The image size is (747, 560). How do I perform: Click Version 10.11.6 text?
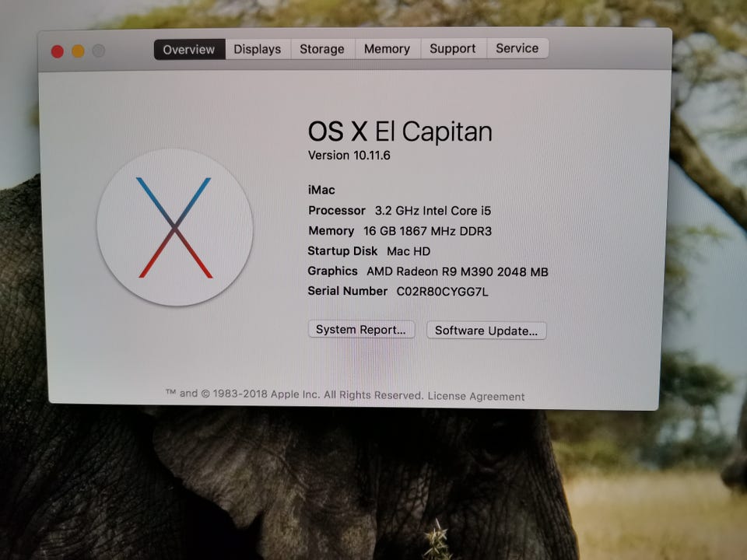(x=349, y=156)
